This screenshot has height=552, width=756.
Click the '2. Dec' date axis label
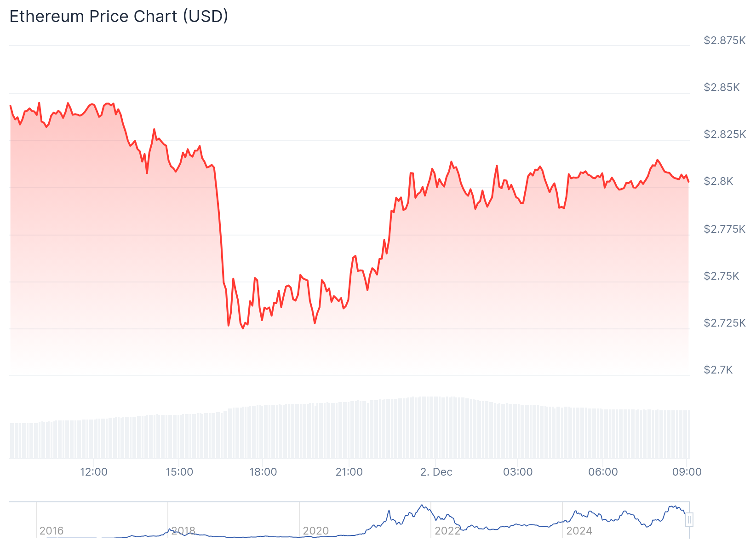pyautogui.click(x=436, y=472)
